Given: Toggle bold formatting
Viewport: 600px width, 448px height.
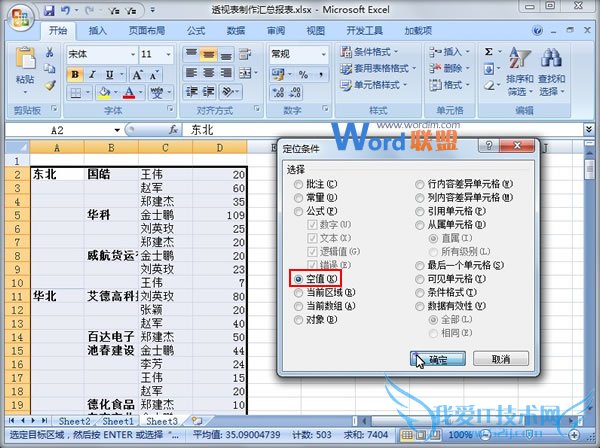Looking at the screenshot, I should tap(75, 74).
